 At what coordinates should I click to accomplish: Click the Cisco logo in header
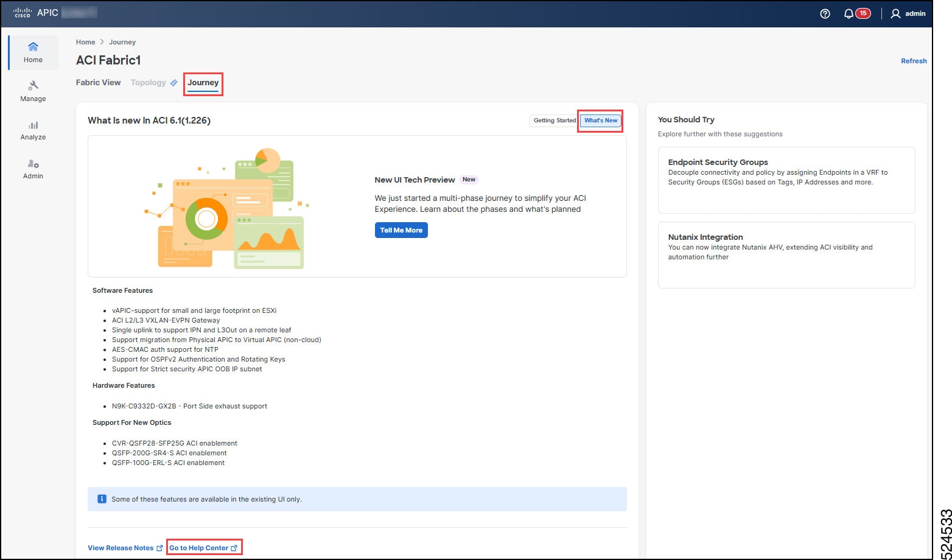coord(23,13)
